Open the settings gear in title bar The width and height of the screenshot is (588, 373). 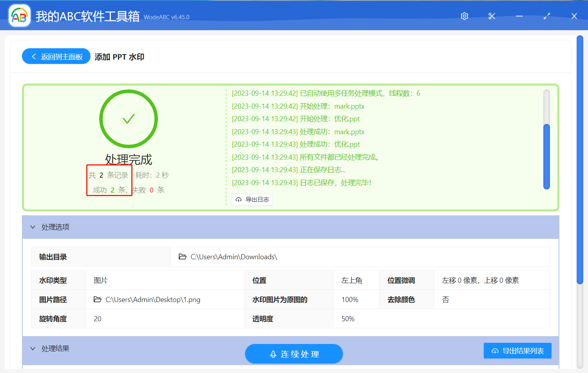(464, 16)
